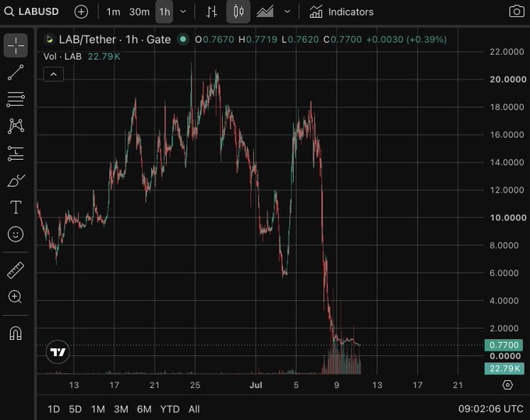Screen dimensions: 530x420
Task: Toggle magnet mode
Action: 16,334
